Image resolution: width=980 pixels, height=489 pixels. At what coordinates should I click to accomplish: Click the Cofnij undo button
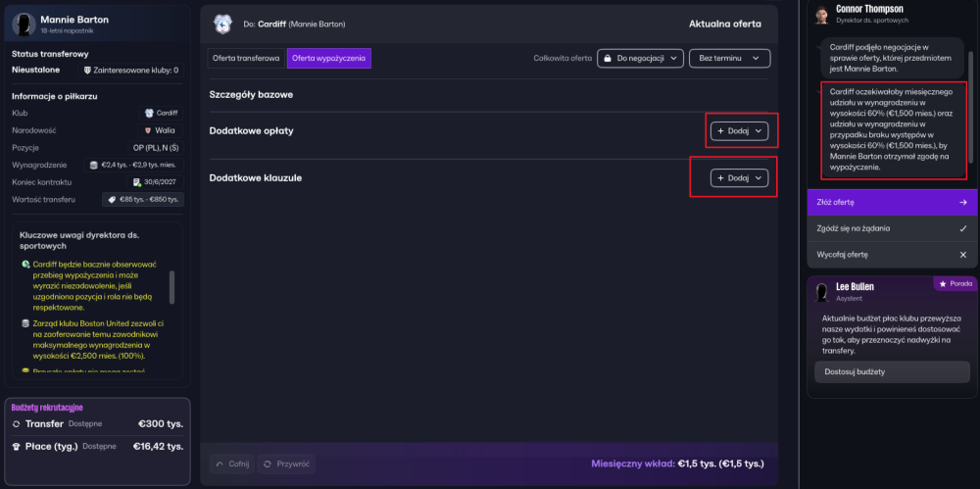point(231,464)
